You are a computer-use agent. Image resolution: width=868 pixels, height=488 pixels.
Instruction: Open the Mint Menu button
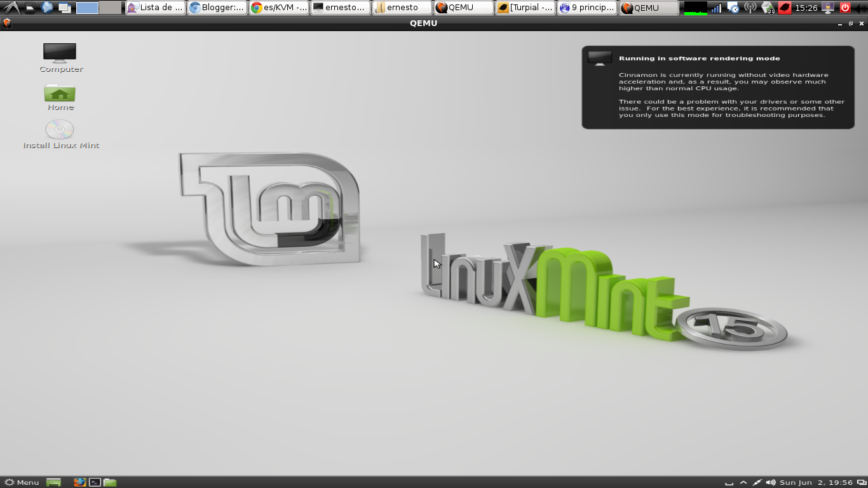22,482
